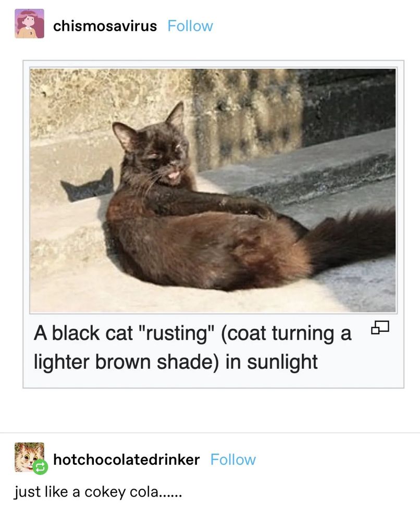
Task: Click the green reblog badge icon
Action: [40, 467]
